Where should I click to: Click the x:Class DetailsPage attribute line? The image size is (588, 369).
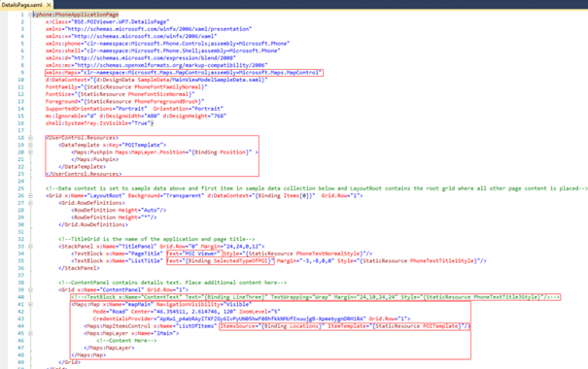click(x=107, y=21)
